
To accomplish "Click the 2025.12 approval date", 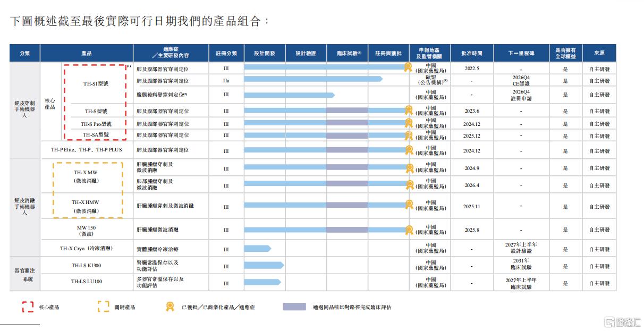I will click(x=472, y=136).
